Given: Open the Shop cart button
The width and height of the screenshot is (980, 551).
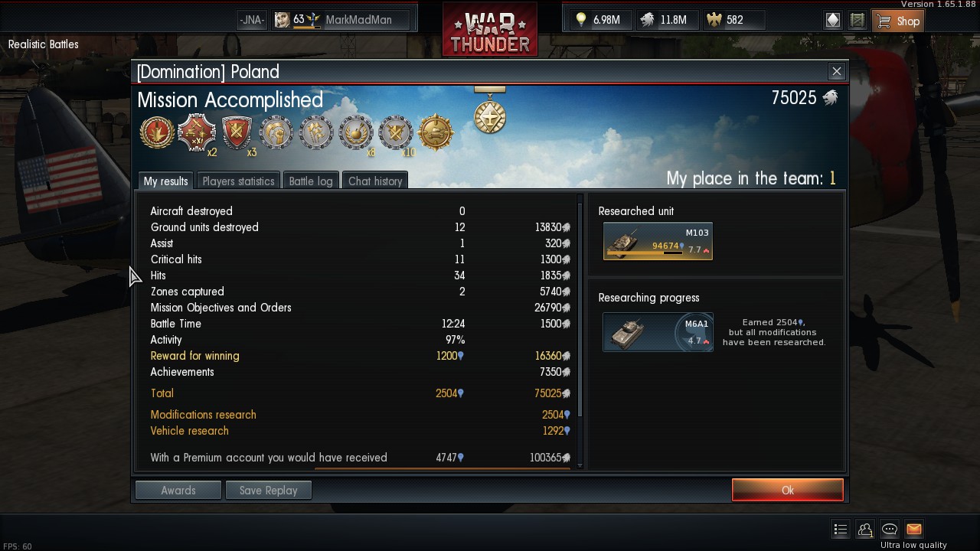Looking at the screenshot, I should (x=897, y=21).
